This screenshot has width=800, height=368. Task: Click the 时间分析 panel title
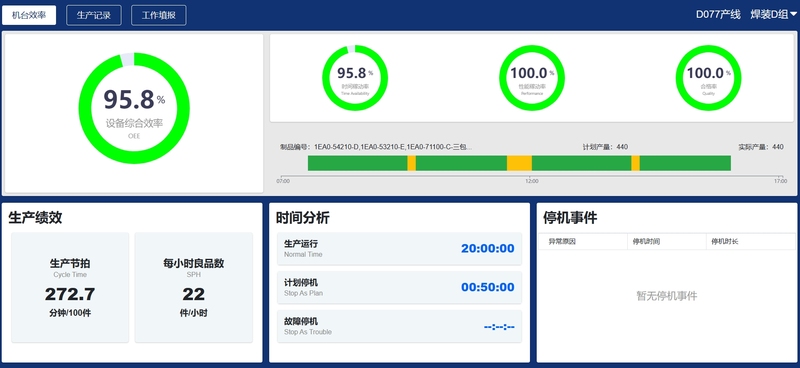click(x=303, y=218)
